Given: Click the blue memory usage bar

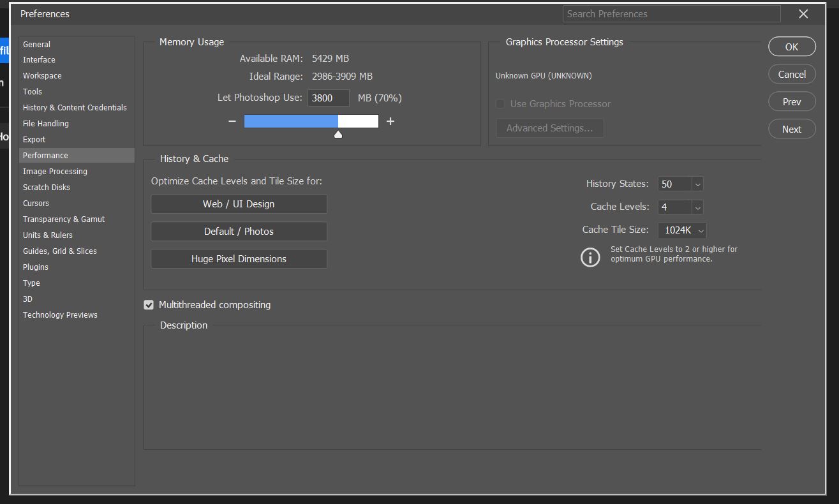Looking at the screenshot, I should pos(291,121).
